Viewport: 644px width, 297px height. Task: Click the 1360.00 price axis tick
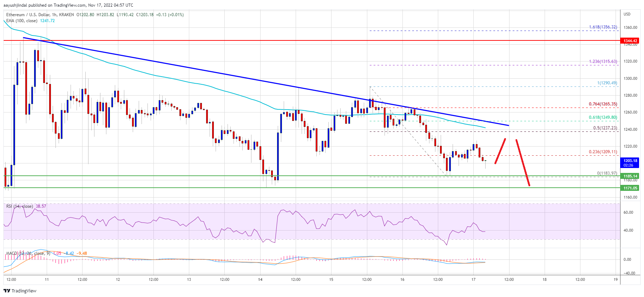(630, 27)
